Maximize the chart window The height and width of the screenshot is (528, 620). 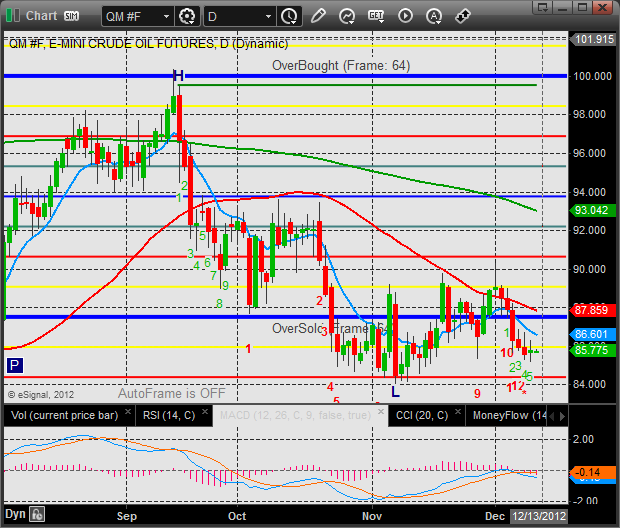(x=582, y=7)
